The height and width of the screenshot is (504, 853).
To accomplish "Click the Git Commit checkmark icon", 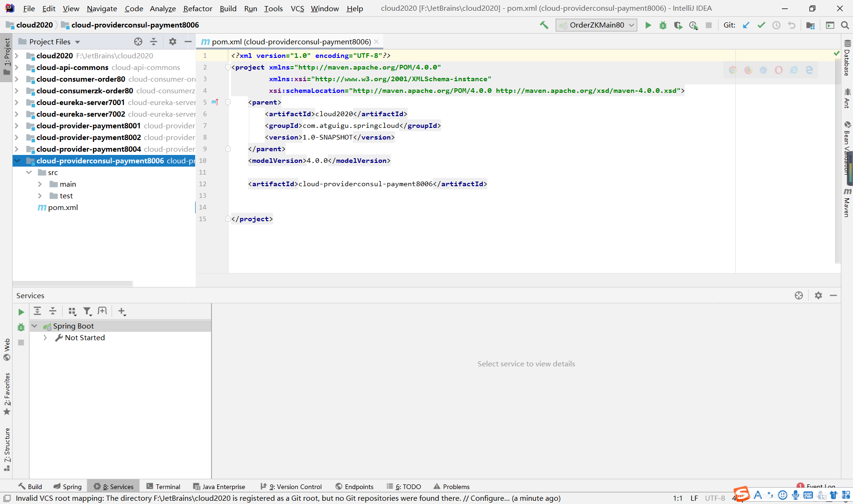I will coord(761,25).
